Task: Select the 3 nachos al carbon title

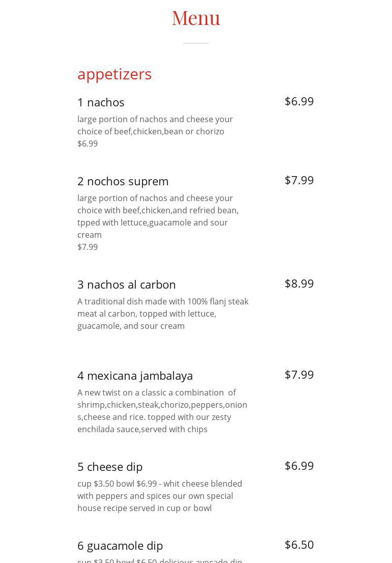Action: [x=126, y=285]
